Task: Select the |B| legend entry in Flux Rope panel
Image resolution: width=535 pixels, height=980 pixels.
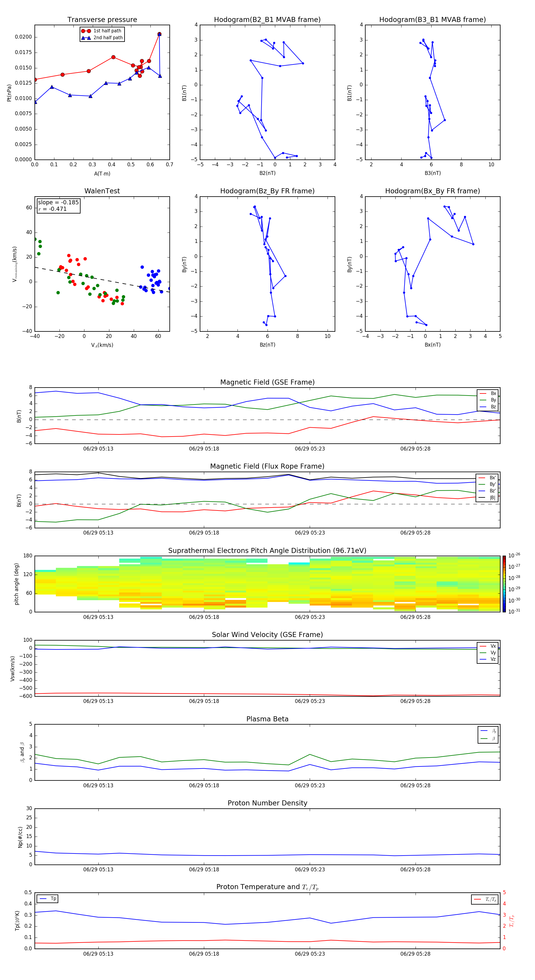Action: (x=487, y=498)
